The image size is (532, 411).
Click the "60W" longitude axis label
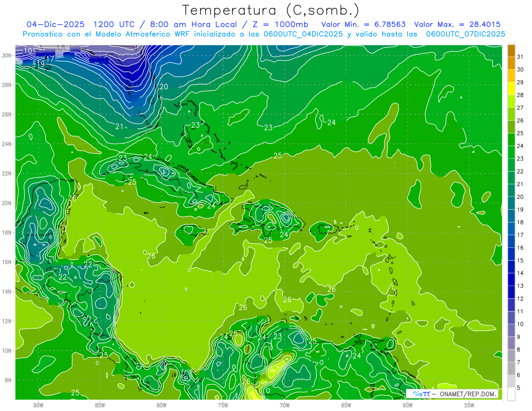click(x=407, y=405)
